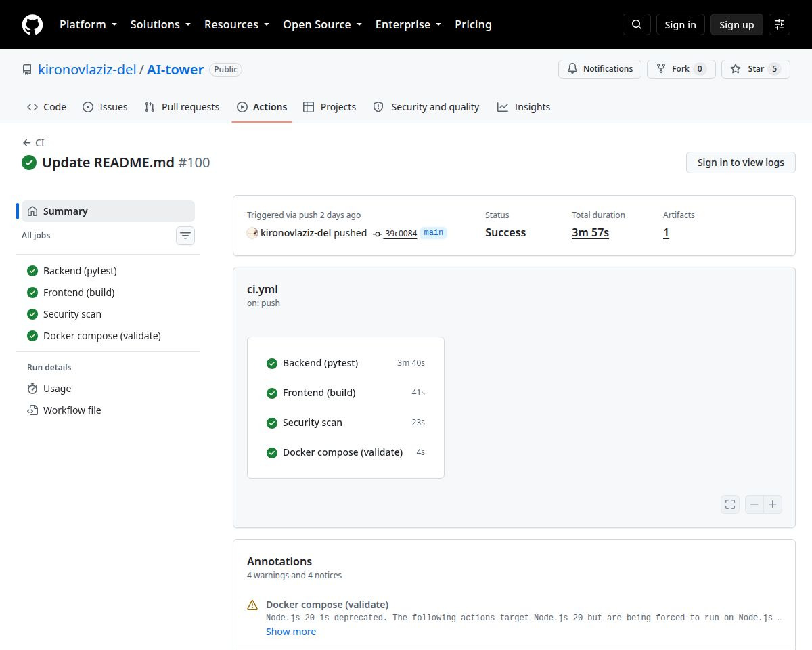
Task: Open Security and quality tab
Action: point(426,107)
